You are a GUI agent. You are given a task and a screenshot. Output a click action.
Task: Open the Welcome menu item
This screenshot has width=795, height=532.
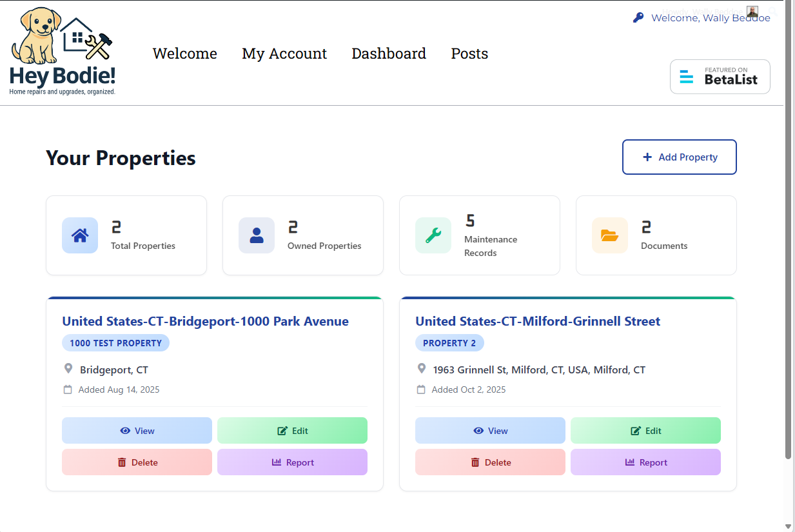pyautogui.click(x=184, y=54)
